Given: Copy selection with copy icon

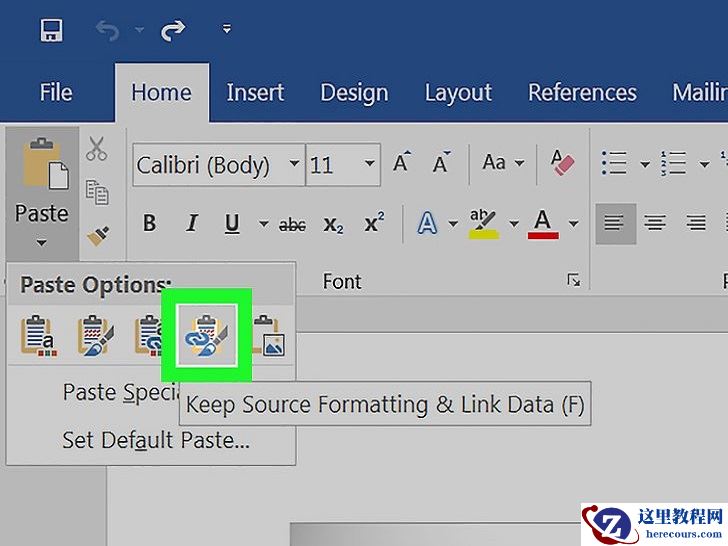Looking at the screenshot, I should (x=97, y=192).
